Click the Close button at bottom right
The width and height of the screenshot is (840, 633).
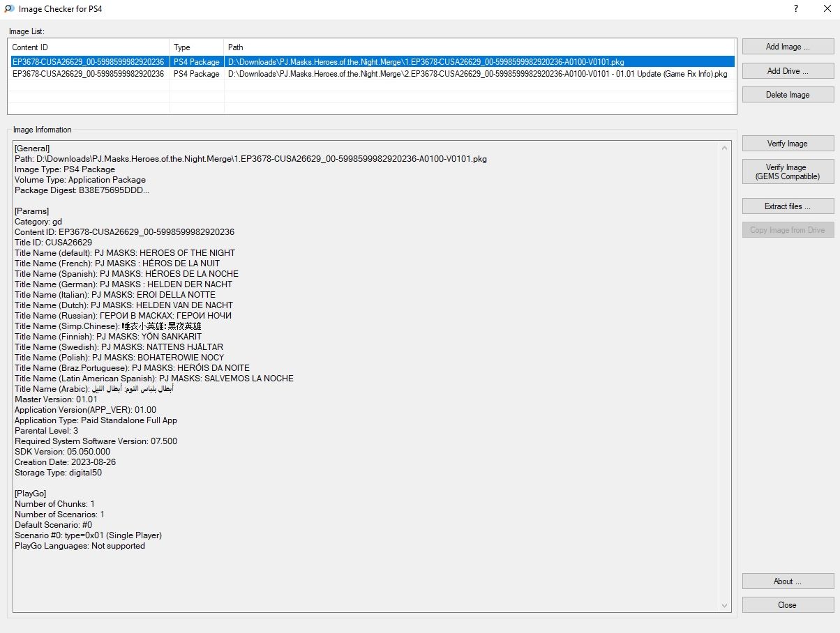788,605
